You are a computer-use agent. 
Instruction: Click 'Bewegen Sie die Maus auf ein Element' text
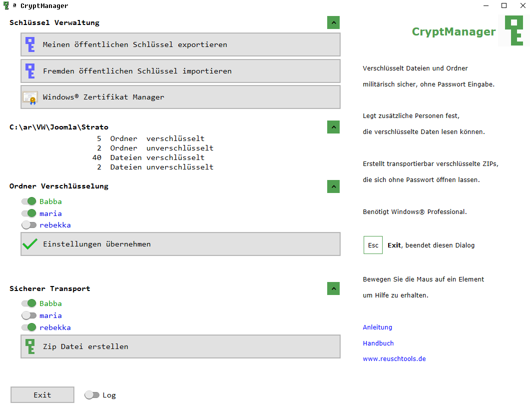pyautogui.click(x=424, y=279)
